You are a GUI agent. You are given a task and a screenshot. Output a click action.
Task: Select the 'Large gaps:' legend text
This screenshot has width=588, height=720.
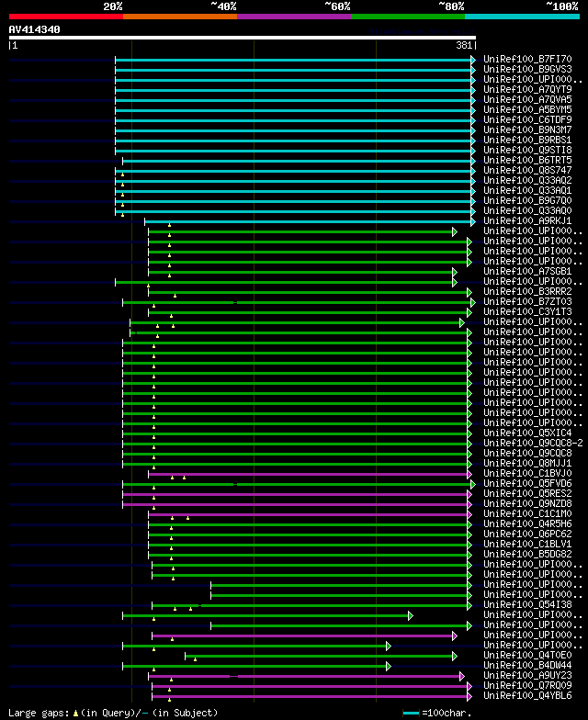39,713
